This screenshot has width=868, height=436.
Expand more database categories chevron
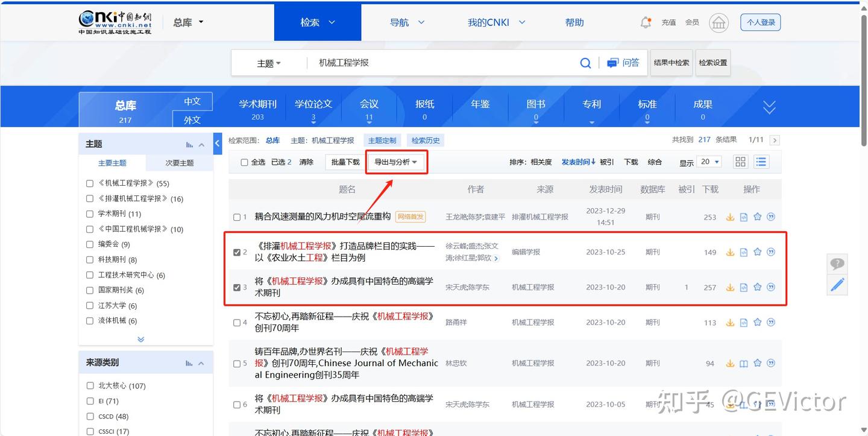click(769, 107)
